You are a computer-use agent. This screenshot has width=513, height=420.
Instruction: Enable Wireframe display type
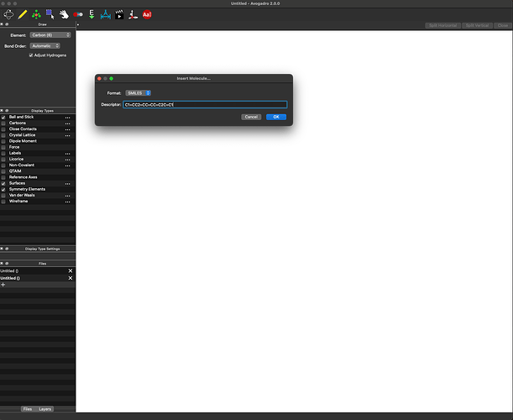pyautogui.click(x=3, y=202)
